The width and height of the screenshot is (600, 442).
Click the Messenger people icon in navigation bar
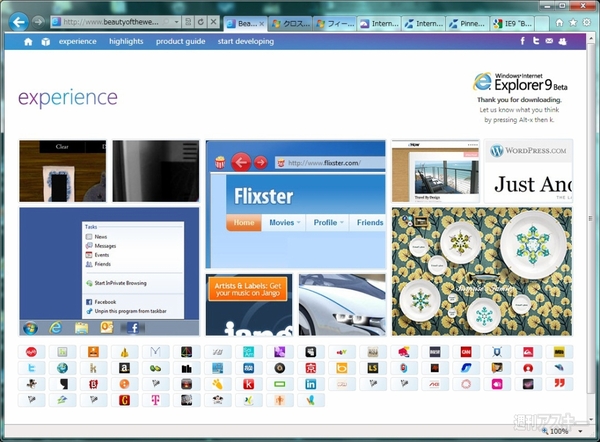(562, 41)
